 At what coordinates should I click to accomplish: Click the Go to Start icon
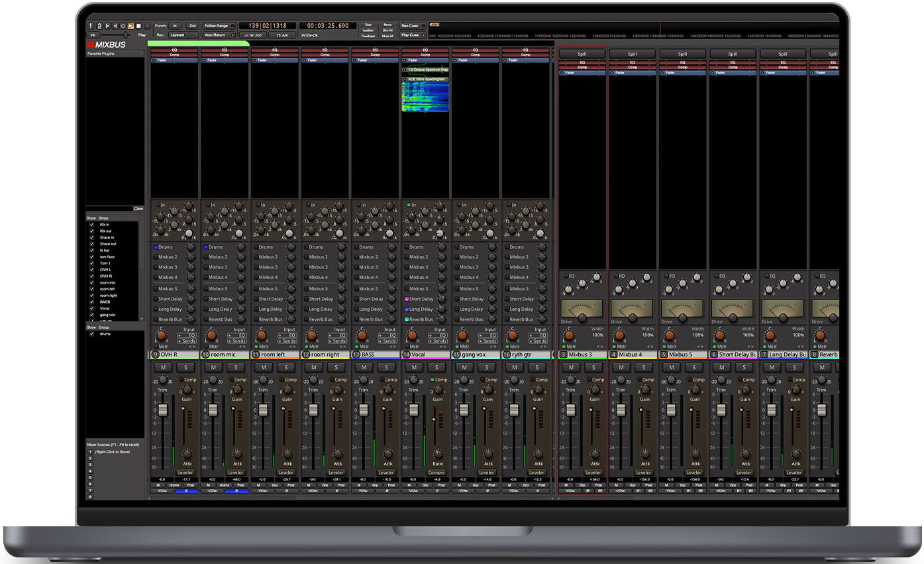coord(107,26)
